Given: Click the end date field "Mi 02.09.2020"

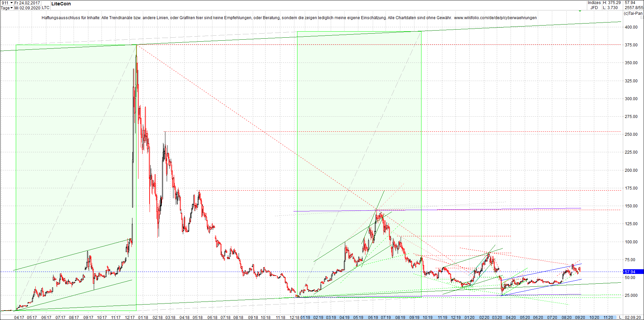Looking at the screenshot, I should click(27, 8).
